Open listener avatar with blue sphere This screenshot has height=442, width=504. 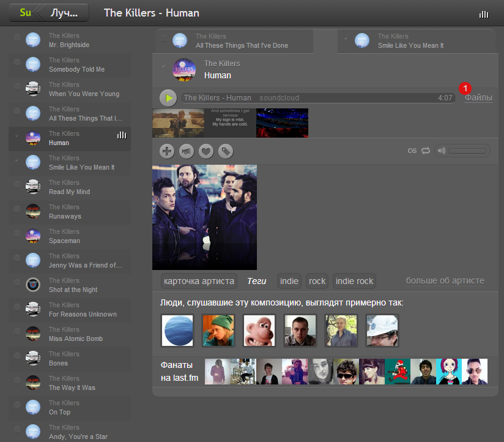coord(177,331)
